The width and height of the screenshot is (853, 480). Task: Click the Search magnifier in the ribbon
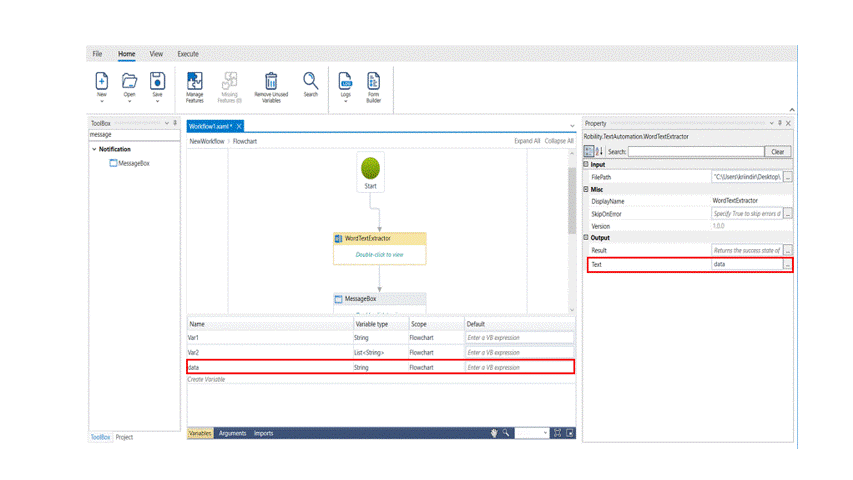(x=310, y=80)
